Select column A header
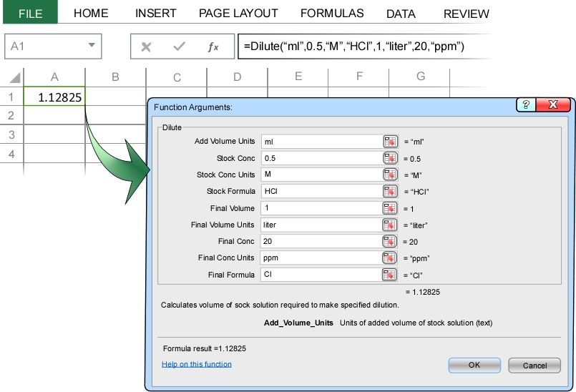The width and height of the screenshot is (576, 392). [x=54, y=77]
